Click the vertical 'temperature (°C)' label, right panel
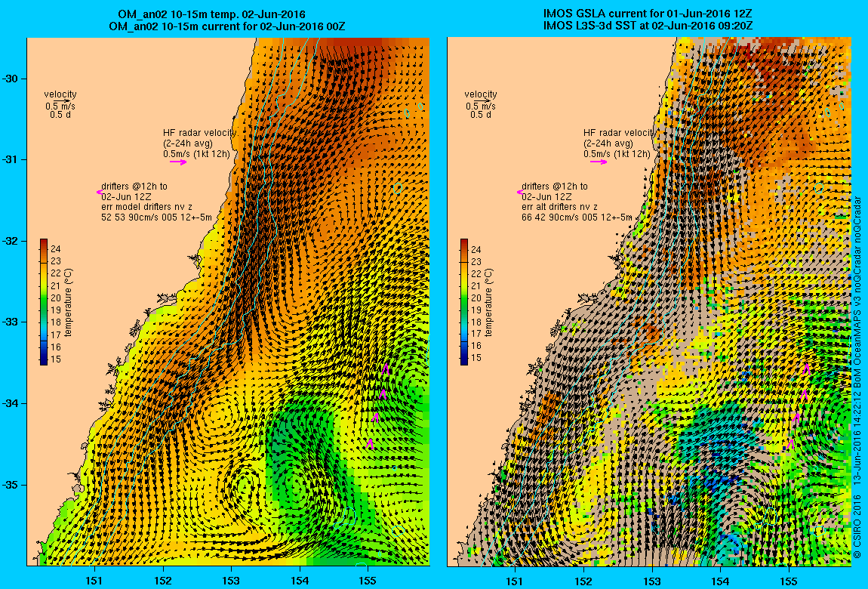This screenshot has width=868, height=589. point(488,303)
